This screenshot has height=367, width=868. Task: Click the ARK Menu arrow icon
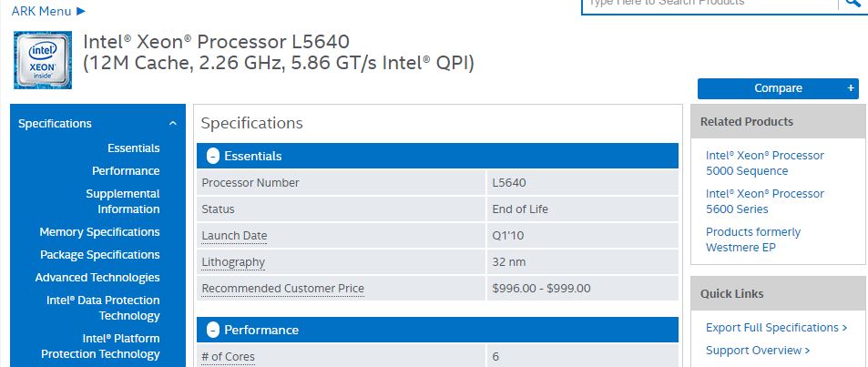[81, 11]
